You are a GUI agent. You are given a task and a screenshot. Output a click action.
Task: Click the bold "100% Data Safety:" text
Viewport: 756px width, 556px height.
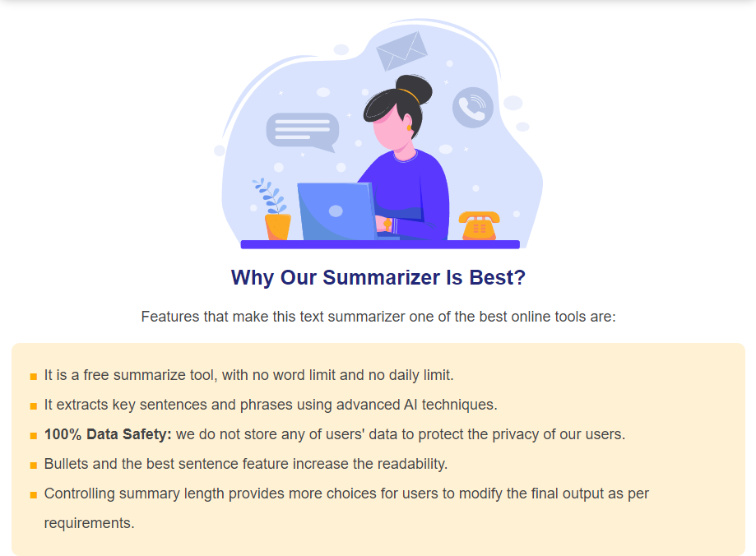coord(108,434)
